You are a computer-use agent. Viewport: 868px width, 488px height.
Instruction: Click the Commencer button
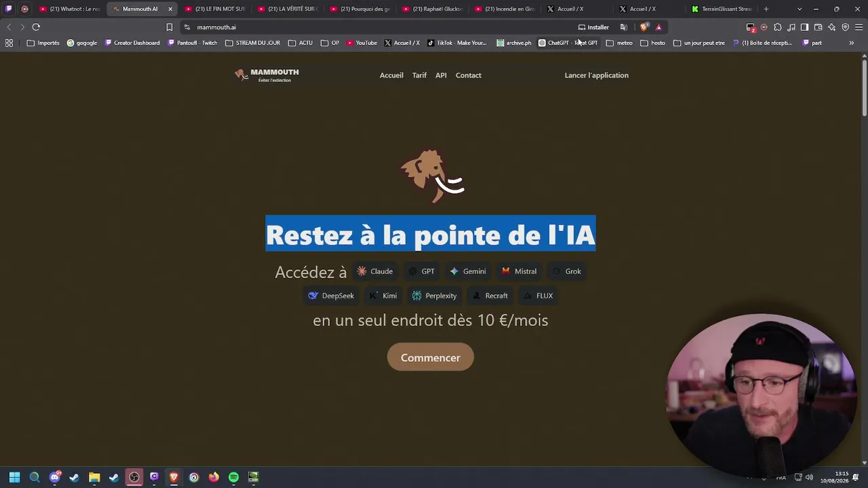431,358
